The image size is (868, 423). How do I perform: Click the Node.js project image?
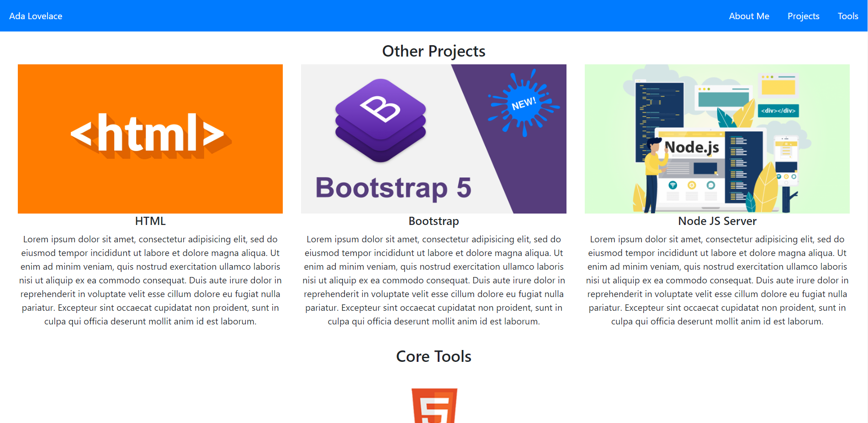pos(717,139)
